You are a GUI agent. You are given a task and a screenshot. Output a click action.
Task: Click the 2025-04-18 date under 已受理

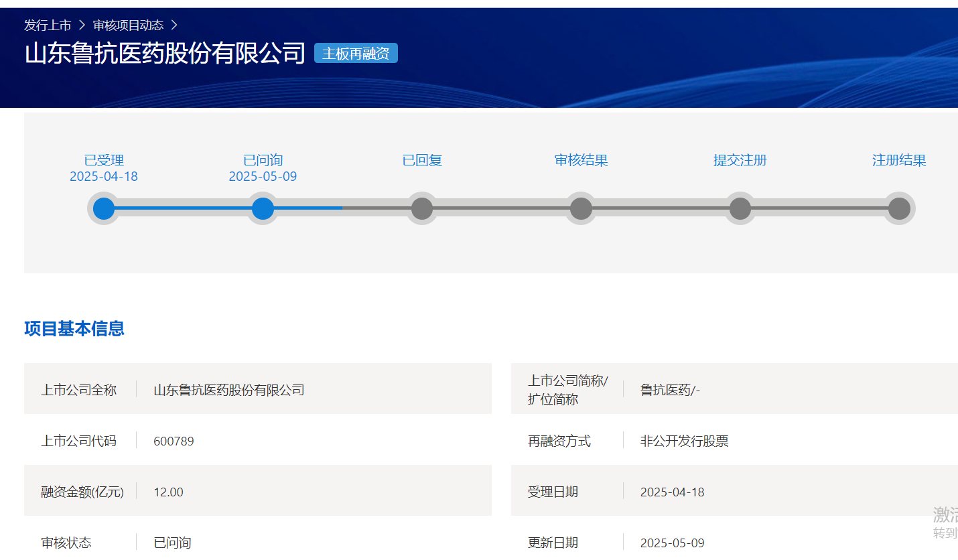coord(104,177)
